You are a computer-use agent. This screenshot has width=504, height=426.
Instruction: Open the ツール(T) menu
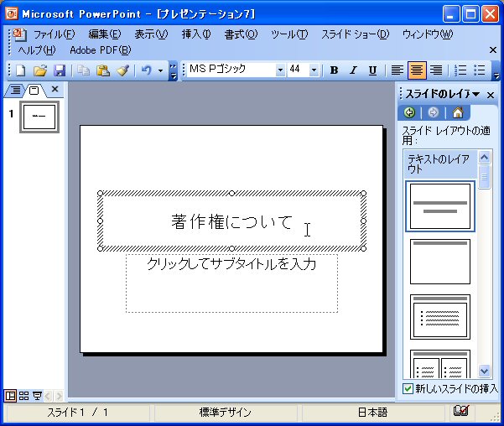289,34
